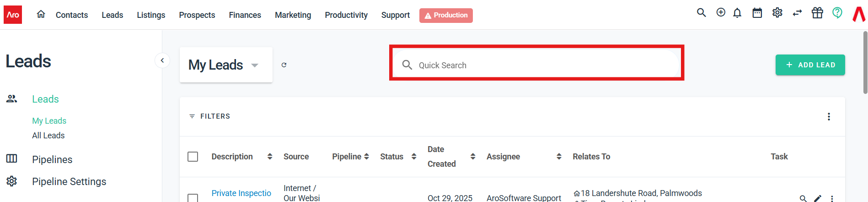Refresh the My Leads list
868x202 pixels.
284,65
